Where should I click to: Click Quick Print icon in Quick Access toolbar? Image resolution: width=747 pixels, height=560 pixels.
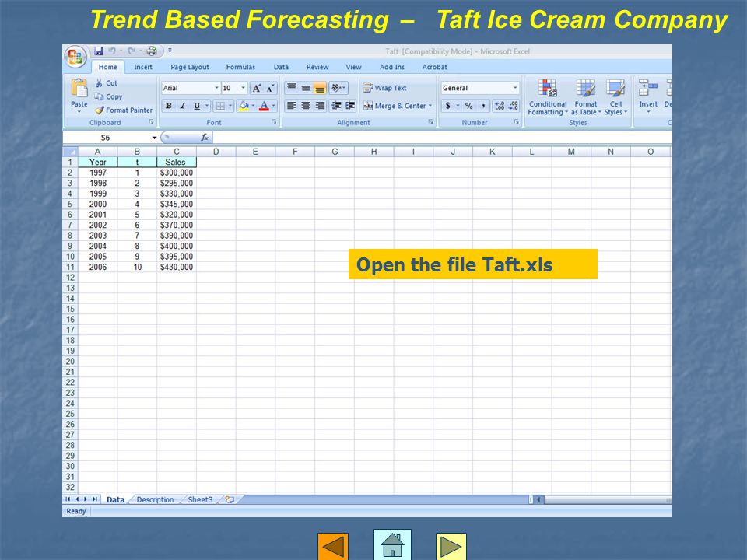[152, 51]
